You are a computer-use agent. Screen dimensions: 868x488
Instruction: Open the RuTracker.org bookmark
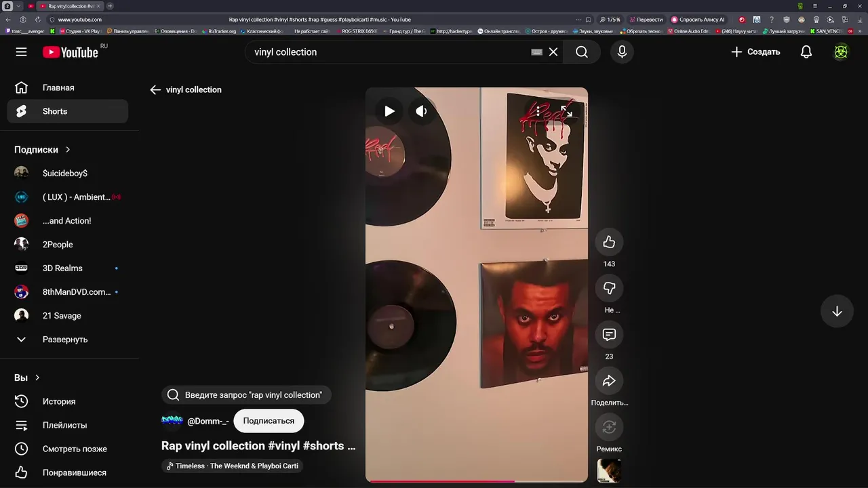pyautogui.click(x=218, y=31)
